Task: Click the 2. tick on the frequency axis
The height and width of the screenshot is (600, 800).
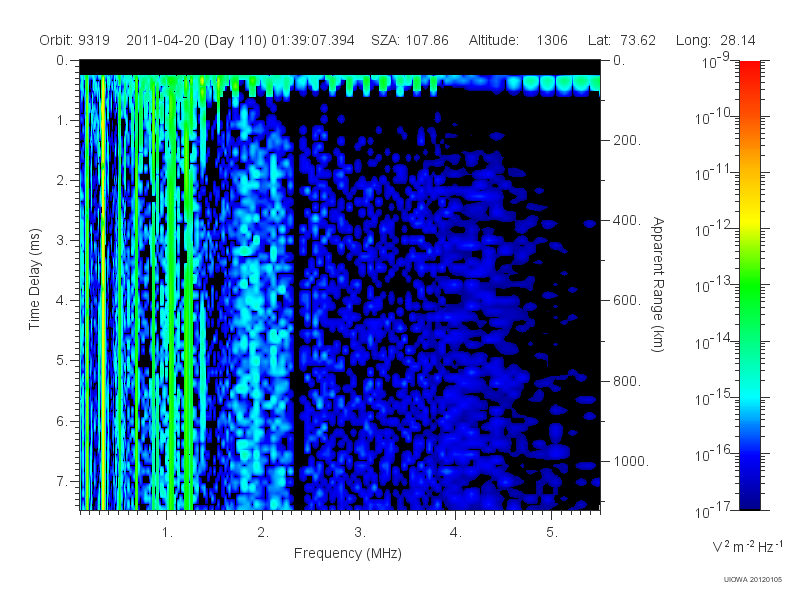Action: coord(263,533)
